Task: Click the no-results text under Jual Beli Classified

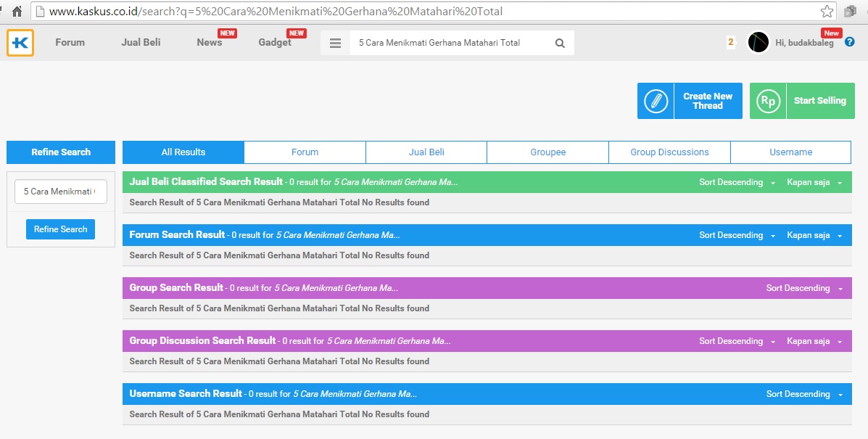Action: [x=280, y=202]
